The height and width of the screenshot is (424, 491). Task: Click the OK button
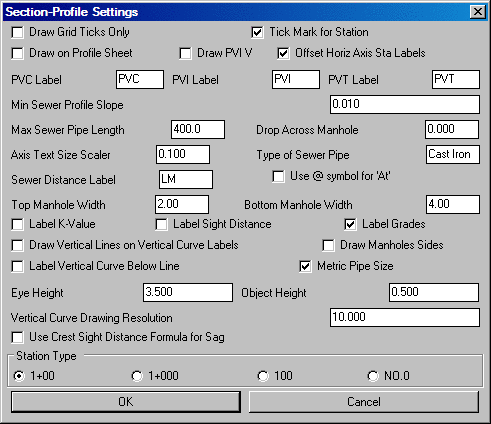(126, 402)
